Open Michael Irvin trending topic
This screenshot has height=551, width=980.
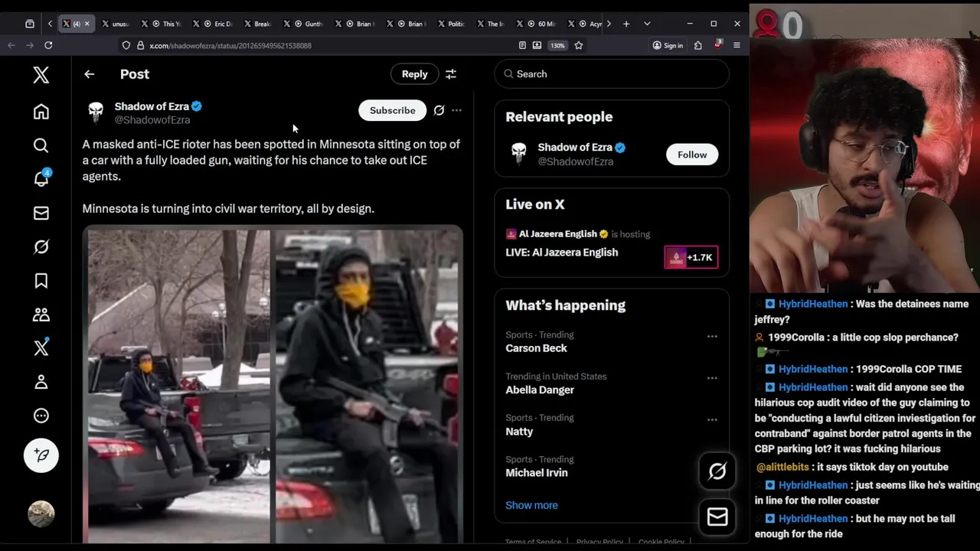[537, 473]
